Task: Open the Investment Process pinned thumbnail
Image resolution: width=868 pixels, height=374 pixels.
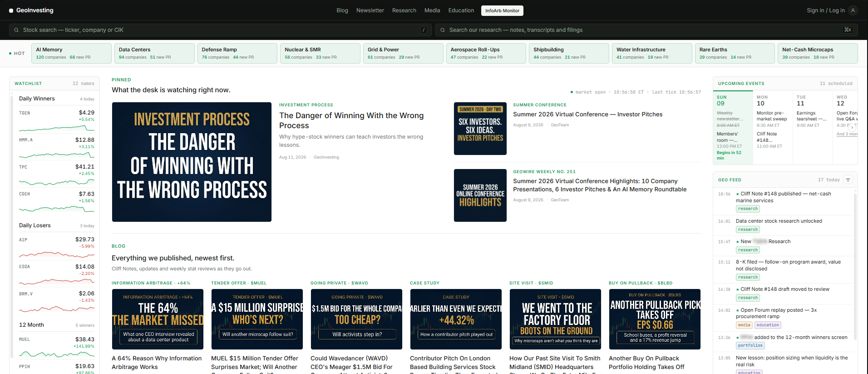Action: (x=192, y=162)
